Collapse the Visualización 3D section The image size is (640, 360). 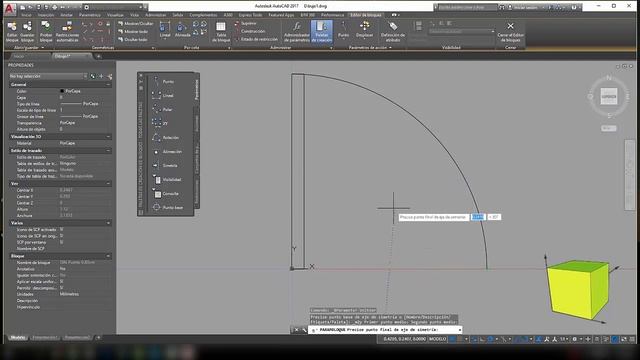108,137
